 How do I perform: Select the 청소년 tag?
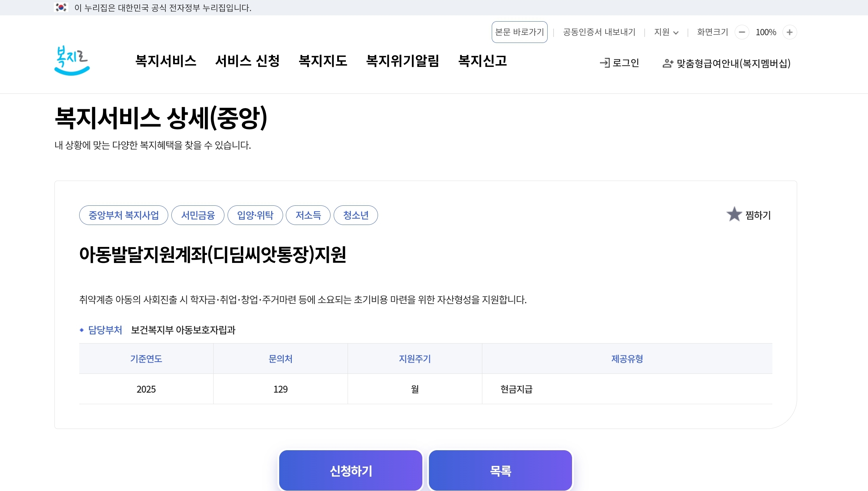point(356,215)
